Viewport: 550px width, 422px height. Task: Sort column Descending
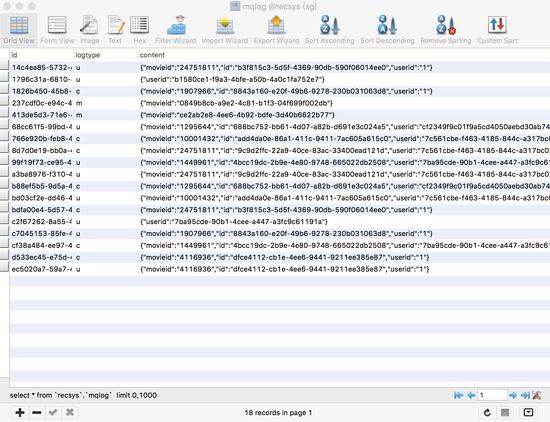[387, 30]
